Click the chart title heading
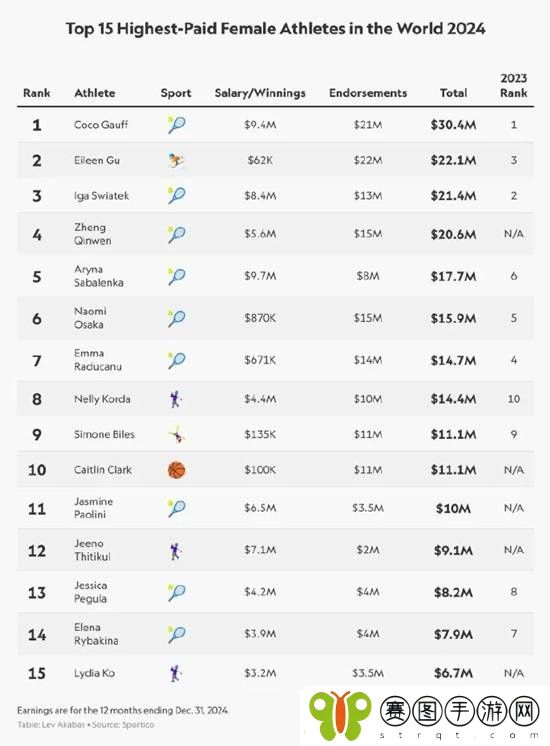Viewport: 550px width, 746px height. [x=275, y=29]
